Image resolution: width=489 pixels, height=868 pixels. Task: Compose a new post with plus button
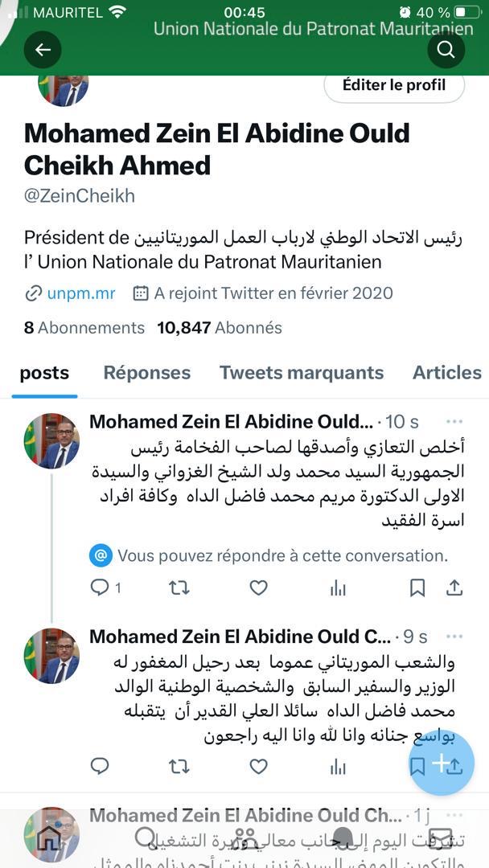pos(442,764)
